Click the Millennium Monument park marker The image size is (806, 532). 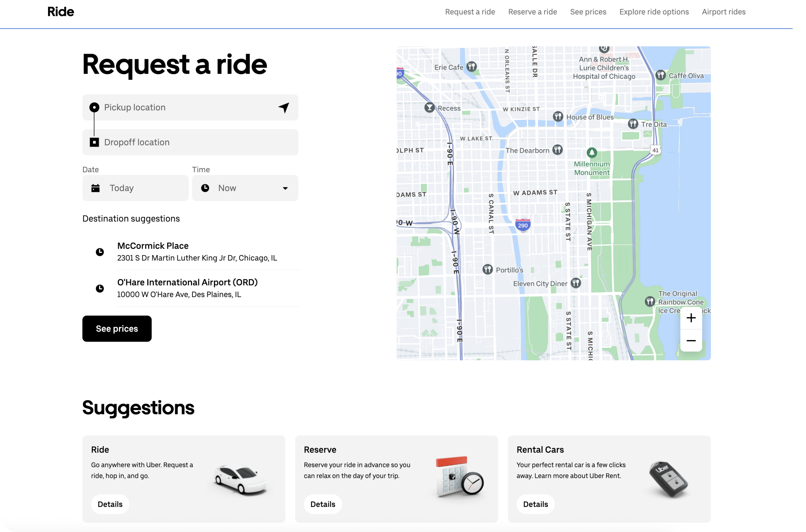592,152
